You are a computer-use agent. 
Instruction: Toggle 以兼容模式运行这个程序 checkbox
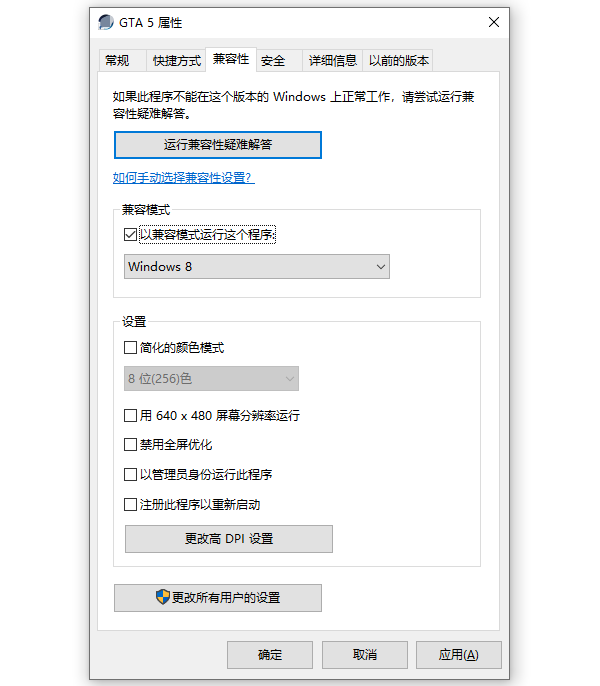point(130,235)
